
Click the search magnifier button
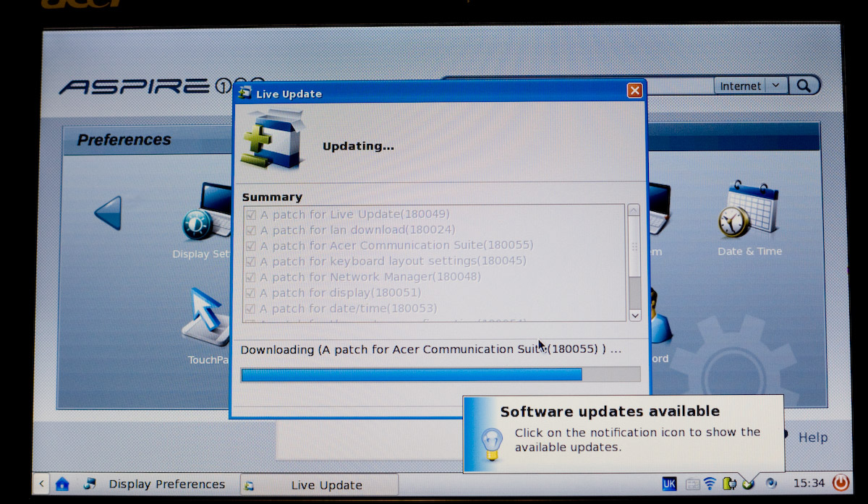point(804,85)
